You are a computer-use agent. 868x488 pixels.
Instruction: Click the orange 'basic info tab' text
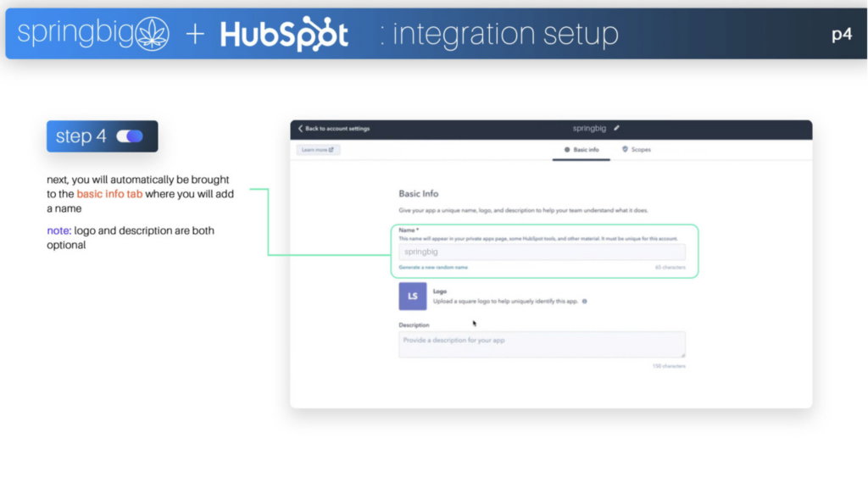click(109, 194)
